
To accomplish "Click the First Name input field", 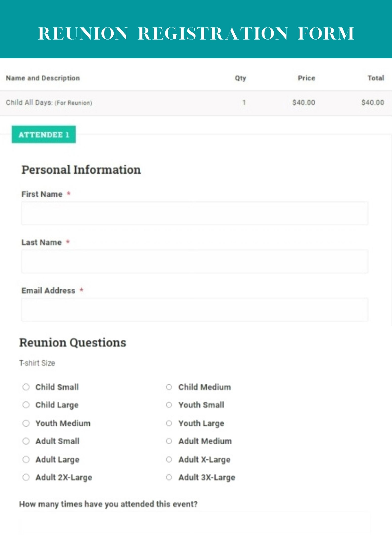I will 194,213.
